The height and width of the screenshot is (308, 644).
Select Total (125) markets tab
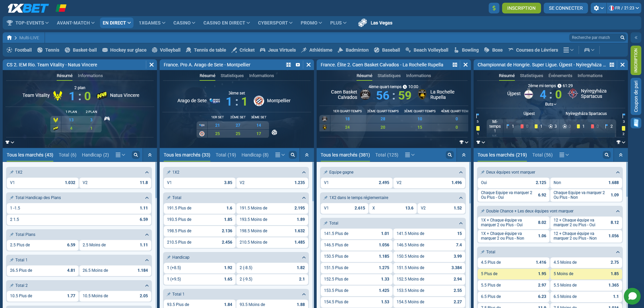click(387, 155)
